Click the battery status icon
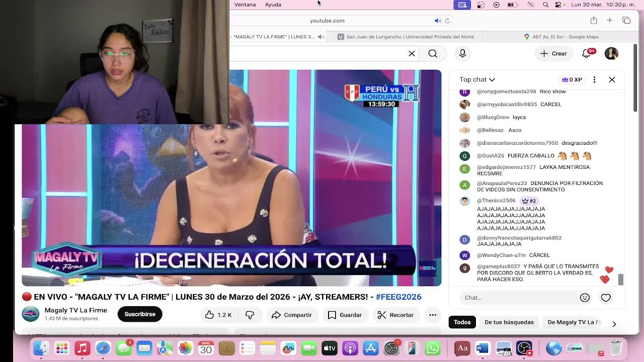 coord(512,5)
